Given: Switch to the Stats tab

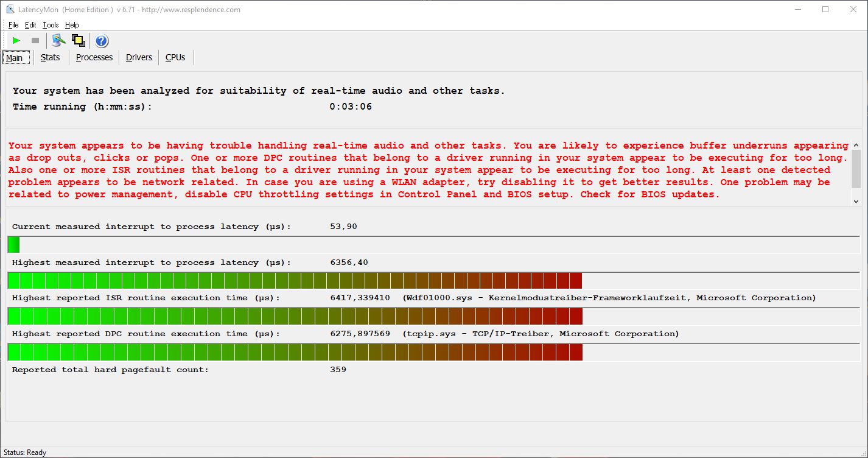Looking at the screenshot, I should tap(51, 57).
